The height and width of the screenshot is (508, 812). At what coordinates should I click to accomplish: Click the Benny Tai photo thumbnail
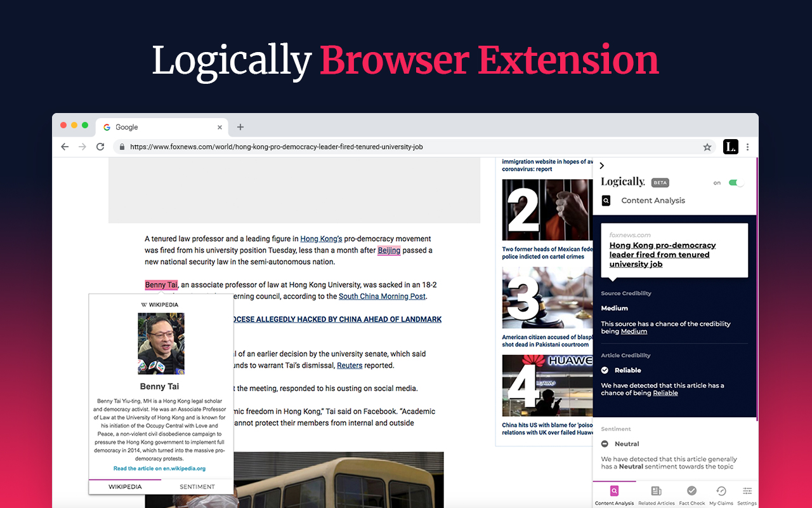click(x=161, y=344)
